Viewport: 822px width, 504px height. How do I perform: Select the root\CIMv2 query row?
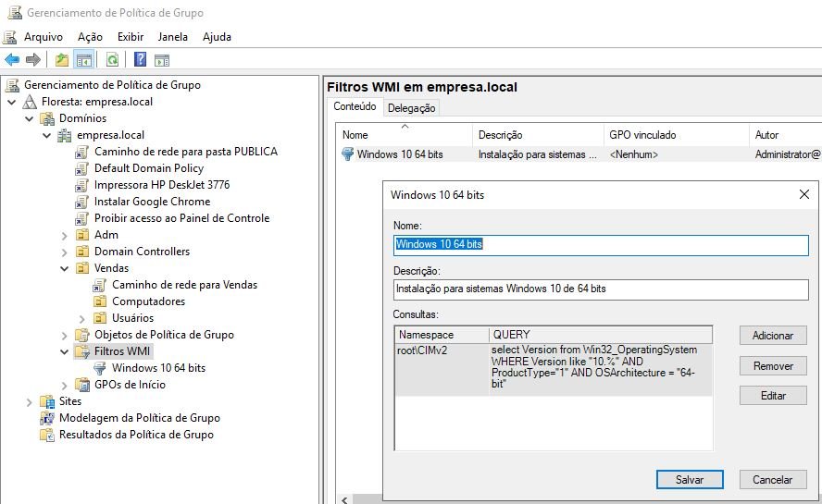[554, 369]
